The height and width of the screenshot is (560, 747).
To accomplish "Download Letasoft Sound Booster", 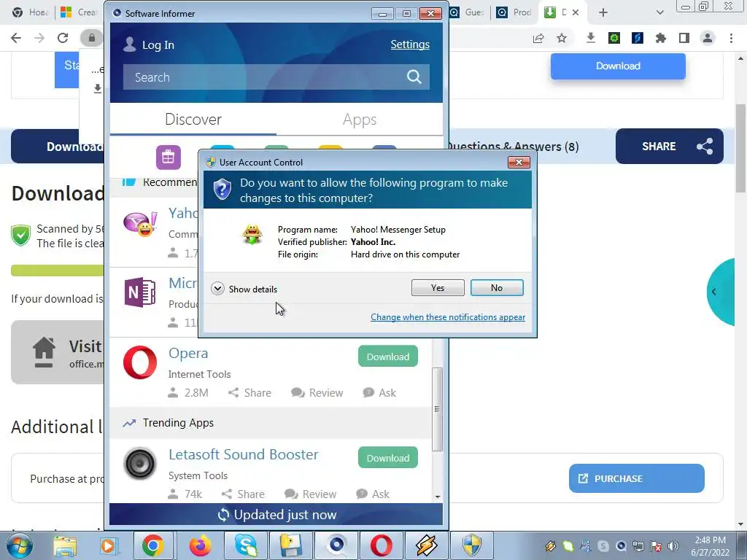I will tap(388, 458).
